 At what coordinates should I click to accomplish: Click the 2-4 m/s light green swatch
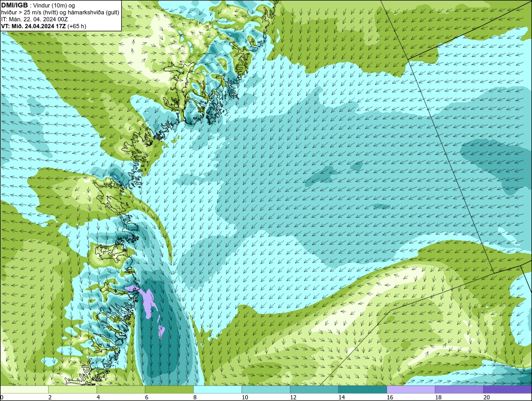pos(72,389)
